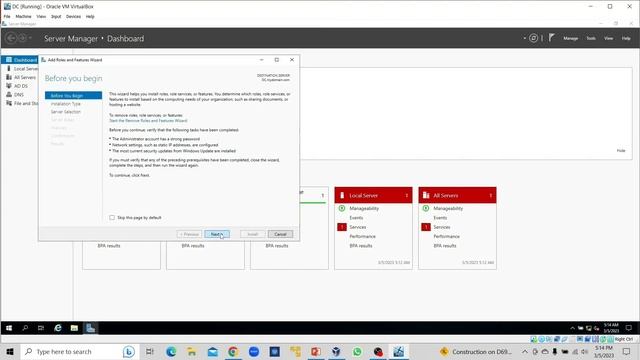Open WhatsApp in host taskbar
The image size is (640, 360).
tap(357, 351)
